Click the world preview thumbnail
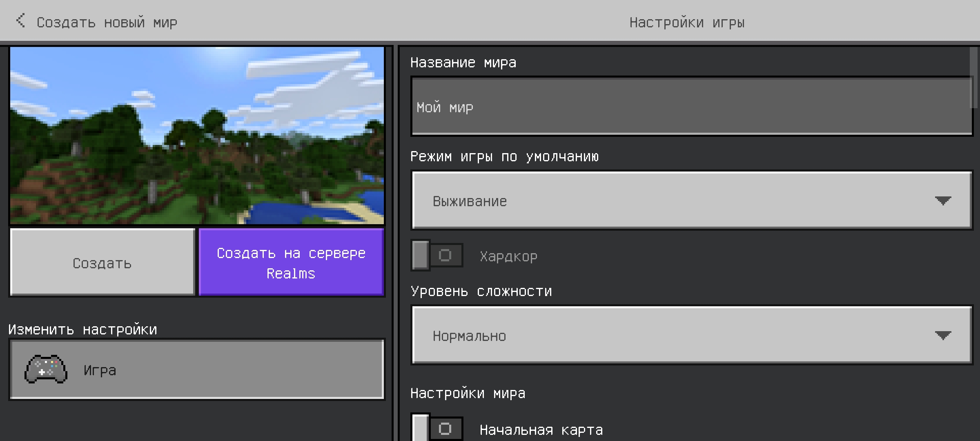Screen dimensions: 980x441 point(196,136)
